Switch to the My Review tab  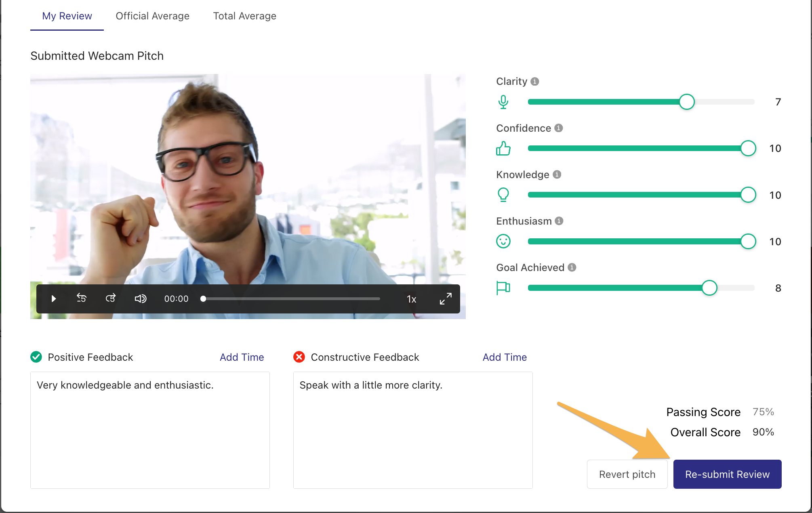(67, 16)
